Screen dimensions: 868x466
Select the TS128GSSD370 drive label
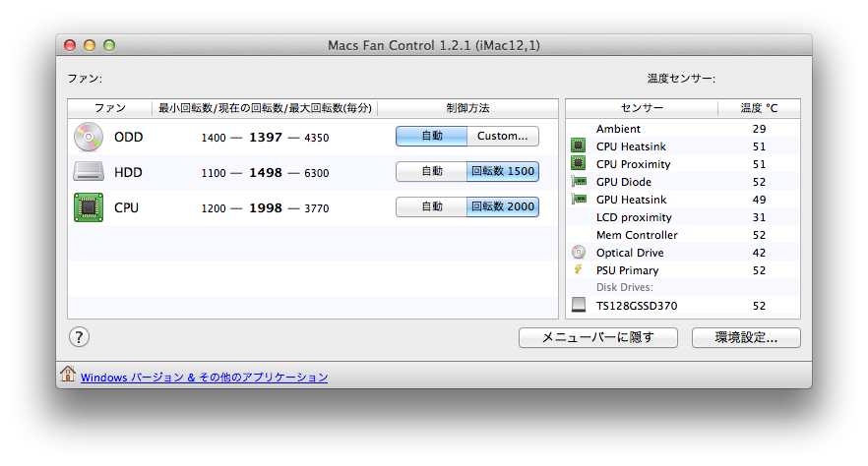(637, 306)
